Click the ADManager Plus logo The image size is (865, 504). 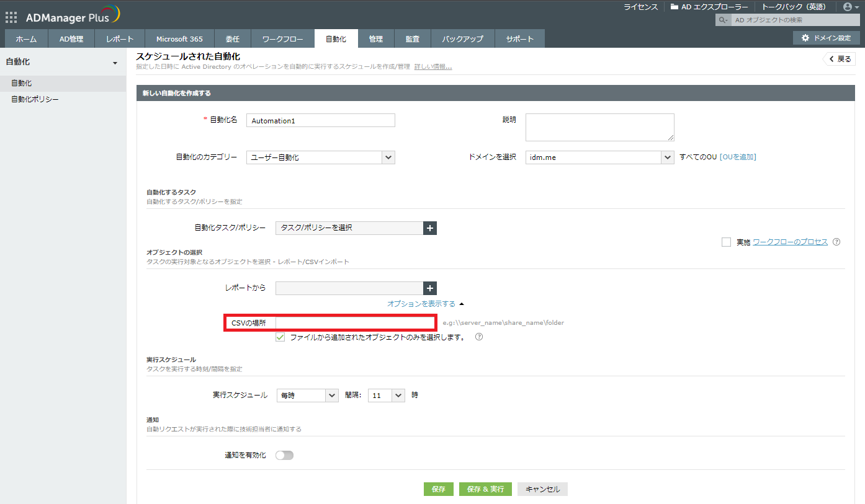click(73, 15)
